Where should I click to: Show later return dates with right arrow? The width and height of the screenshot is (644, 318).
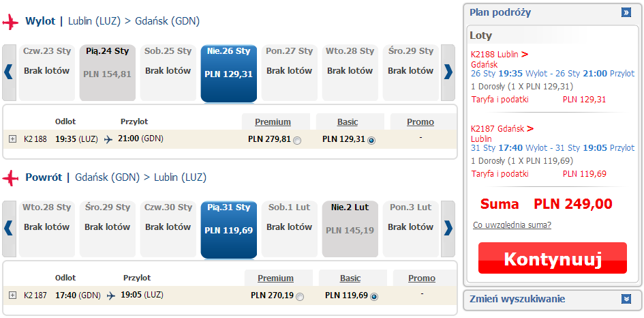point(448,229)
